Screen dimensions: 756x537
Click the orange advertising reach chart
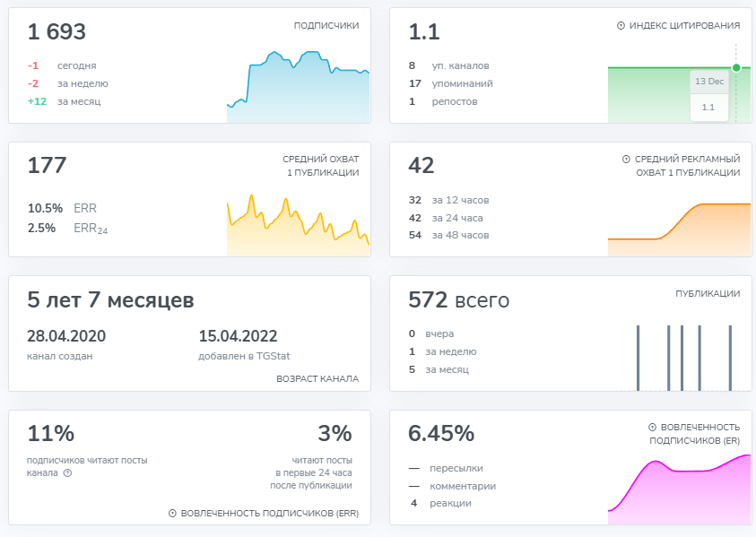pos(679,230)
